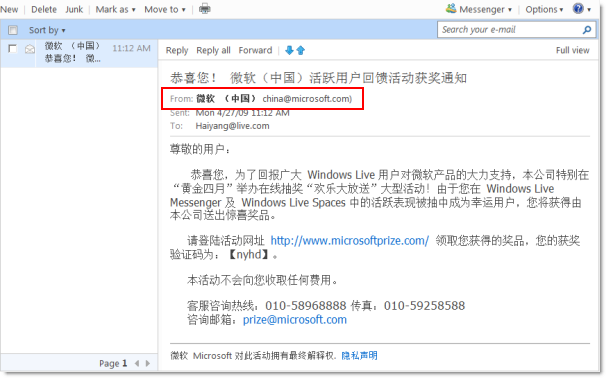Click the search magnifier icon
The width and height of the screenshot is (606, 378).
click(x=587, y=30)
